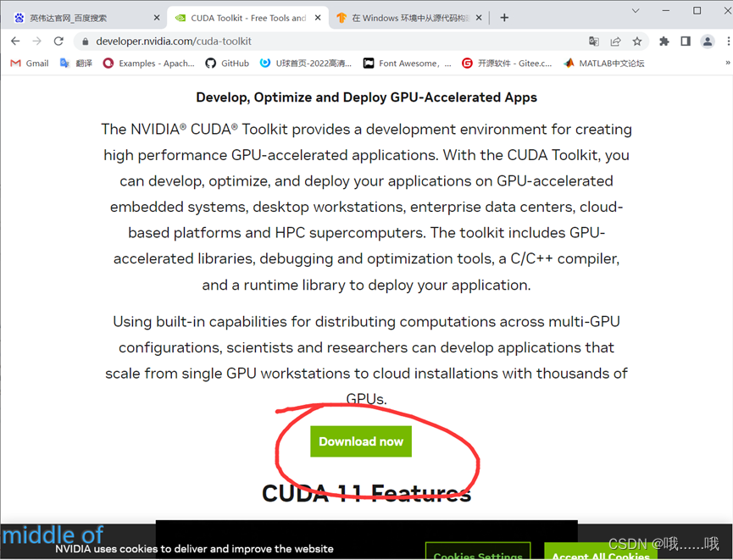Open the extensions puzzle icon

pos(664,42)
